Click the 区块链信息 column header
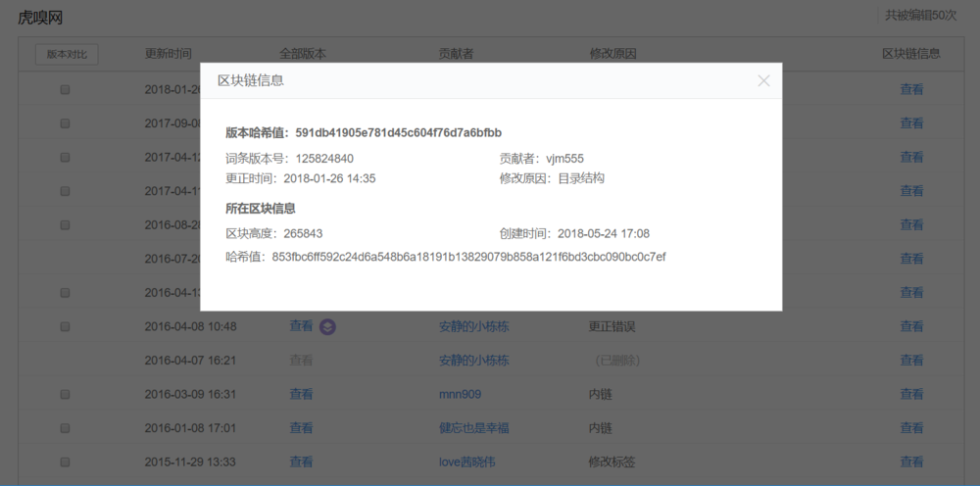Image resolution: width=980 pixels, height=486 pixels. [911, 54]
